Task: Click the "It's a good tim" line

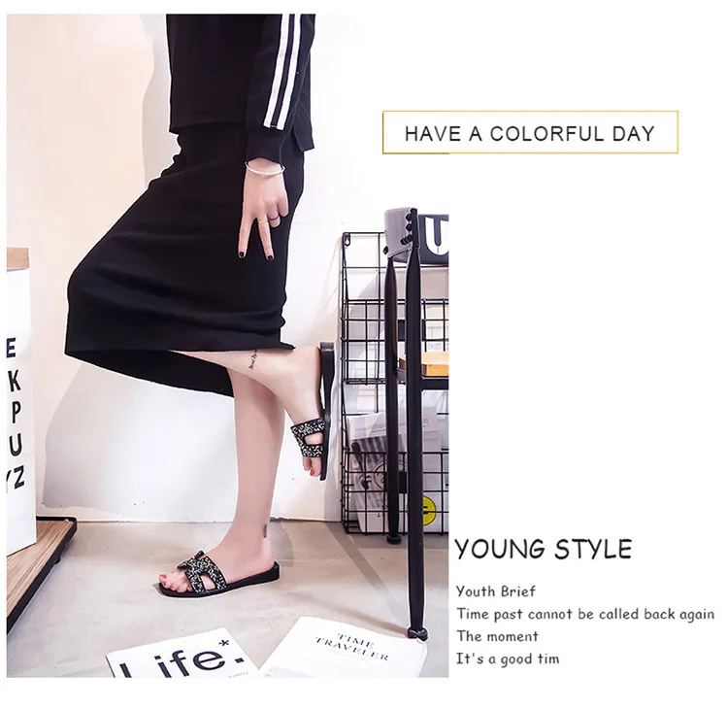Action: [x=508, y=658]
